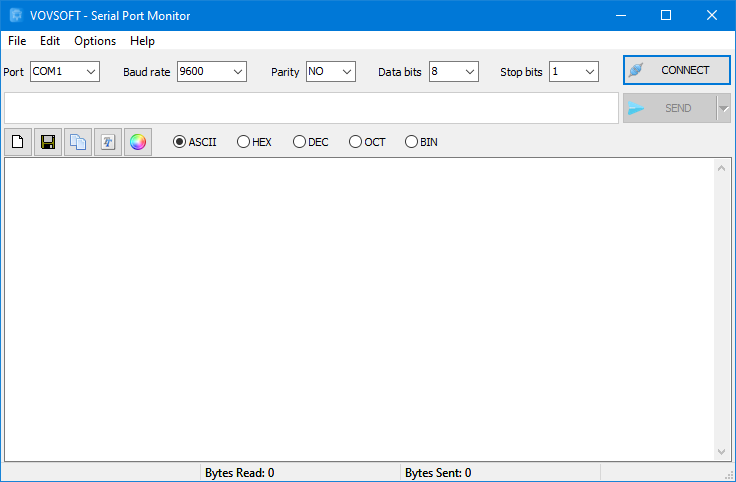
Task: Select the BIN display mode
Action: tap(421, 142)
